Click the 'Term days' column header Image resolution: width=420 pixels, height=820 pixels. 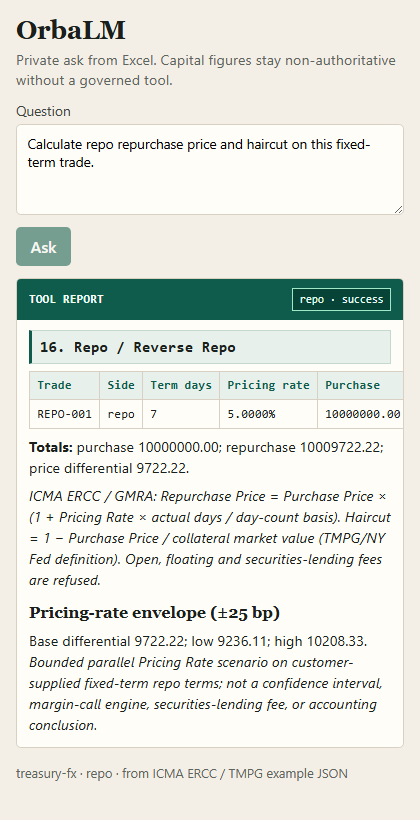tap(181, 385)
